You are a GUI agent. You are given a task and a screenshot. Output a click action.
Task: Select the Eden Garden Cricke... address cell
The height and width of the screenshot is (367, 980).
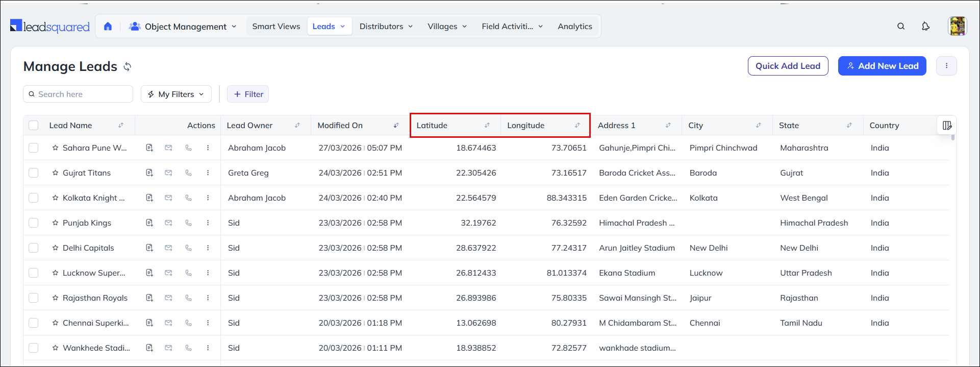638,198
